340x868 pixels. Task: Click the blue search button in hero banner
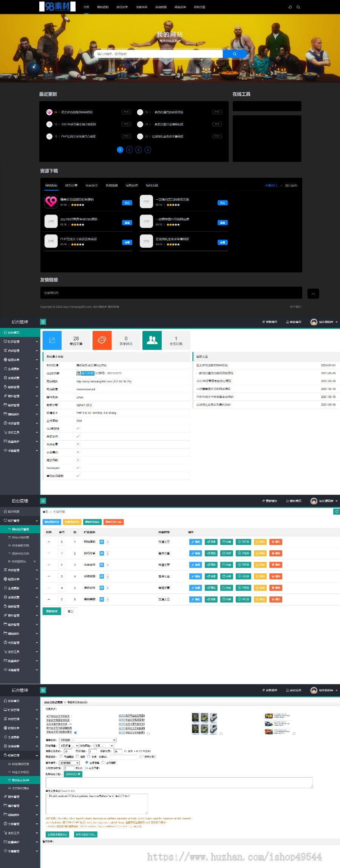235,54
